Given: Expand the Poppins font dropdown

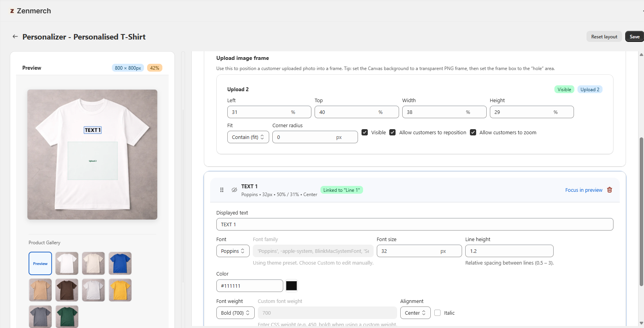Looking at the screenshot, I should click(x=233, y=251).
